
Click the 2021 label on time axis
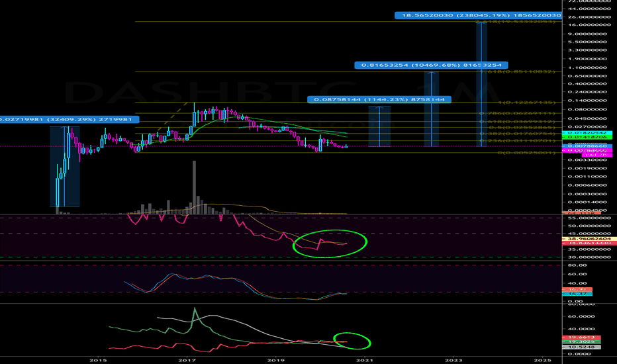coord(365,360)
